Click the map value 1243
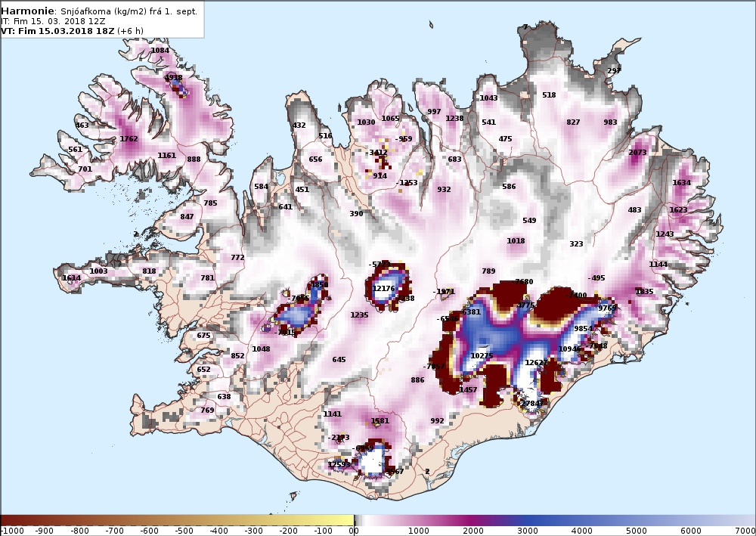This screenshot has width=756, height=536. click(665, 234)
